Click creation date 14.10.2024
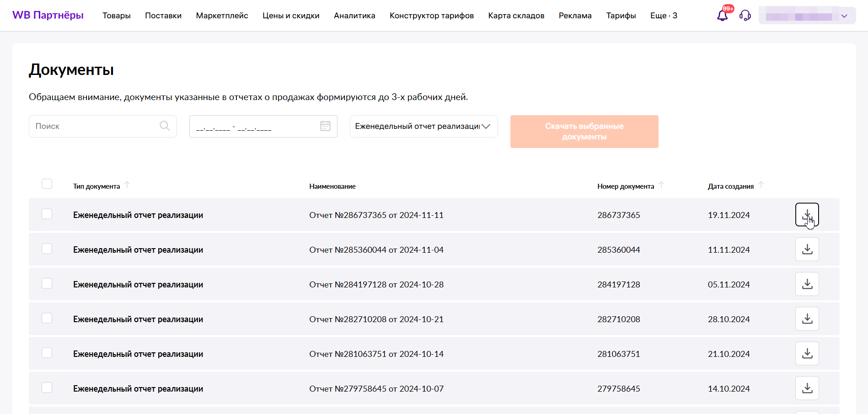 (729, 388)
